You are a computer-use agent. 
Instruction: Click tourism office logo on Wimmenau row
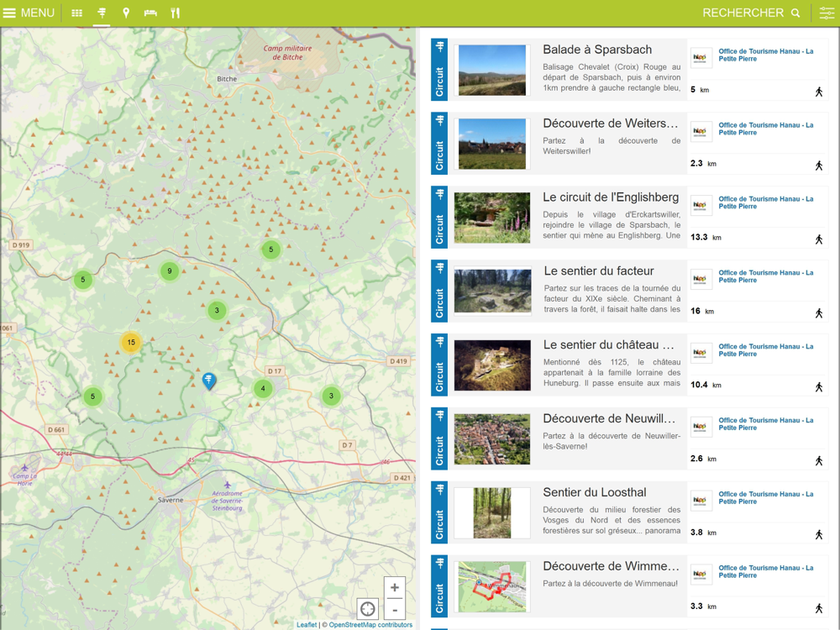tap(701, 574)
